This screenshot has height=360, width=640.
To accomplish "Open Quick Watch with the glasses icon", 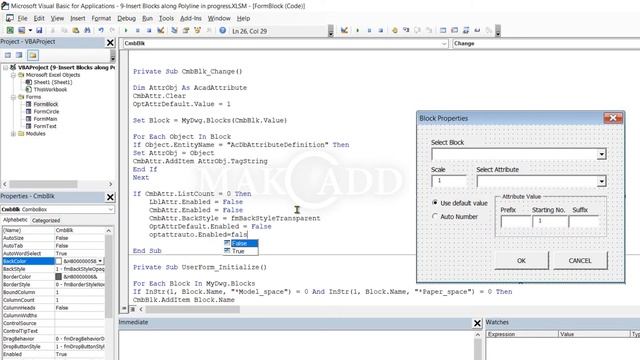I will click(x=477, y=30).
